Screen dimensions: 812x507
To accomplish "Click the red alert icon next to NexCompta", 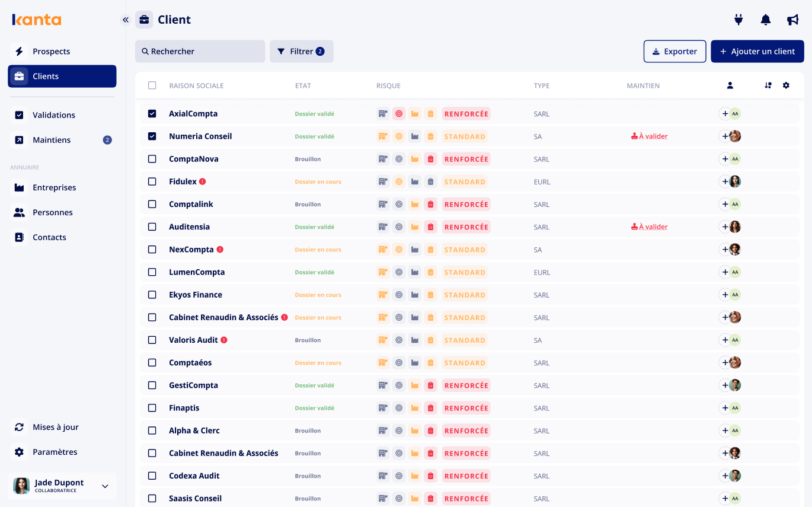I will [x=220, y=250].
